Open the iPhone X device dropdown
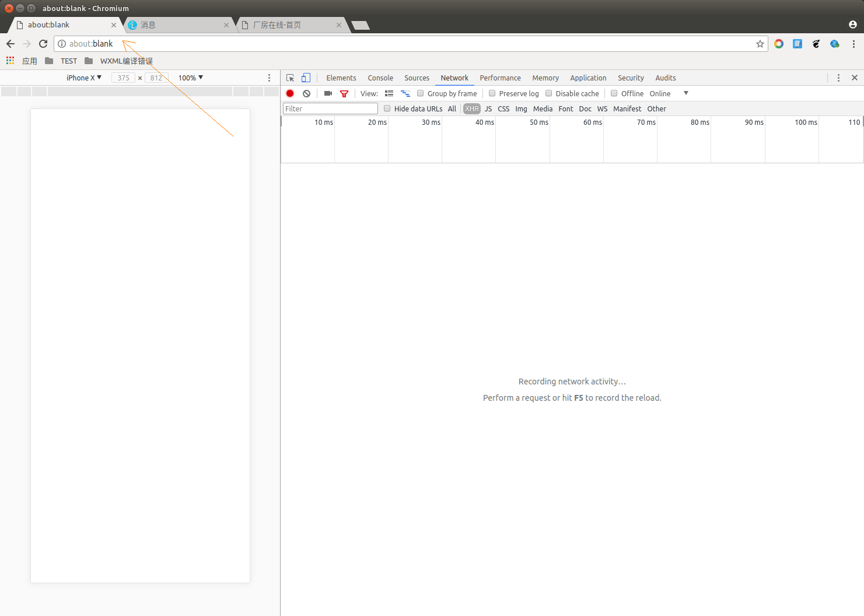Image resolution: width=864 pixels, height=616 pixels. [x=83, y=78]
